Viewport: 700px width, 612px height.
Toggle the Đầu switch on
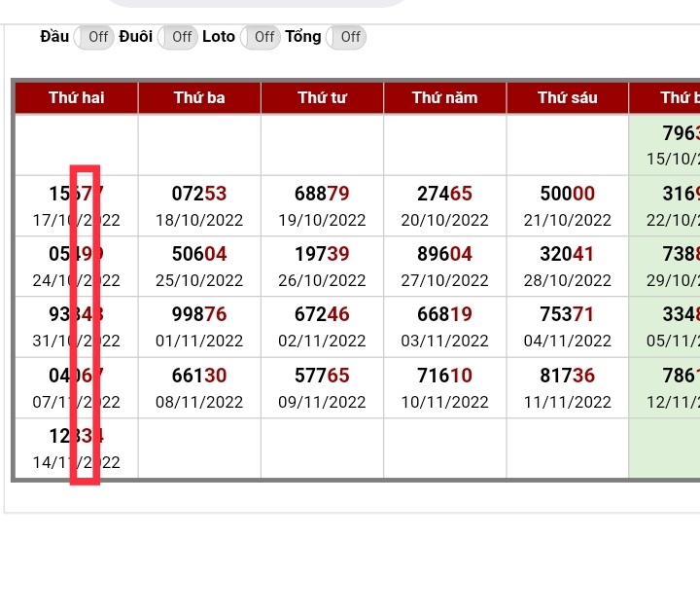94,37
